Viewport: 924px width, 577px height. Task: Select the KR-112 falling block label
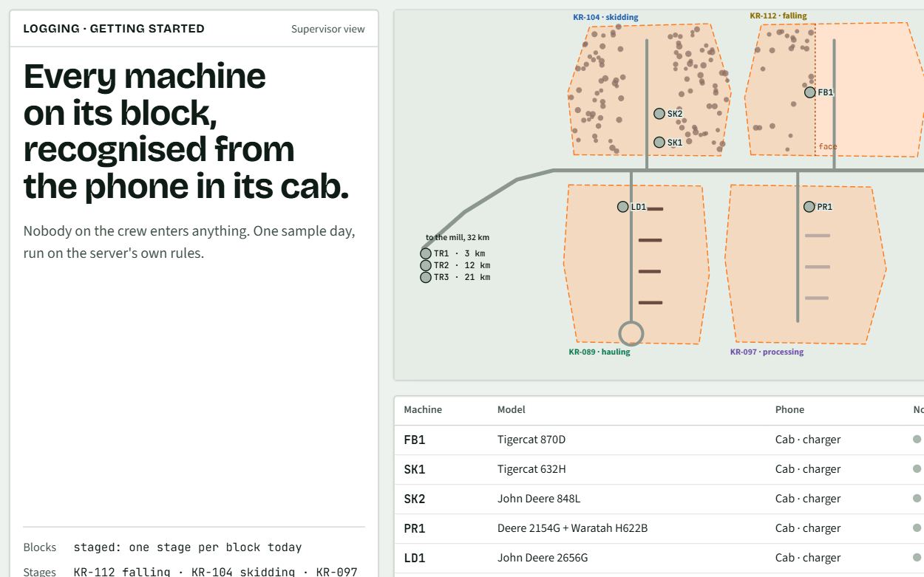tap(778, 16)
